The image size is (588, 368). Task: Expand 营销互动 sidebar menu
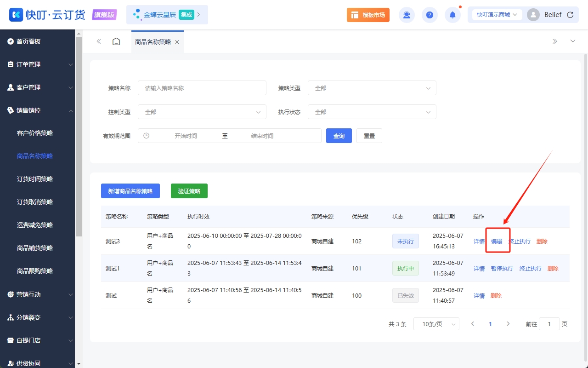[x=37, y=294]
